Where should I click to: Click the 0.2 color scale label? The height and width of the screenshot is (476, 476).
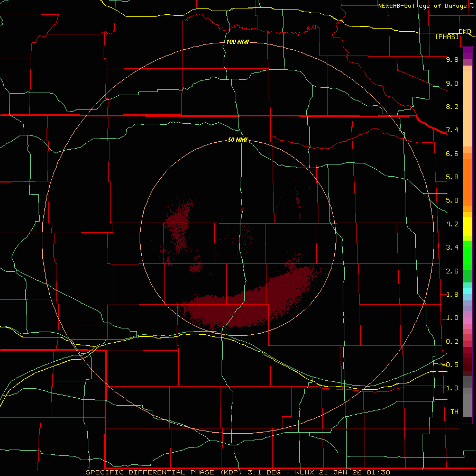point(452,342)
